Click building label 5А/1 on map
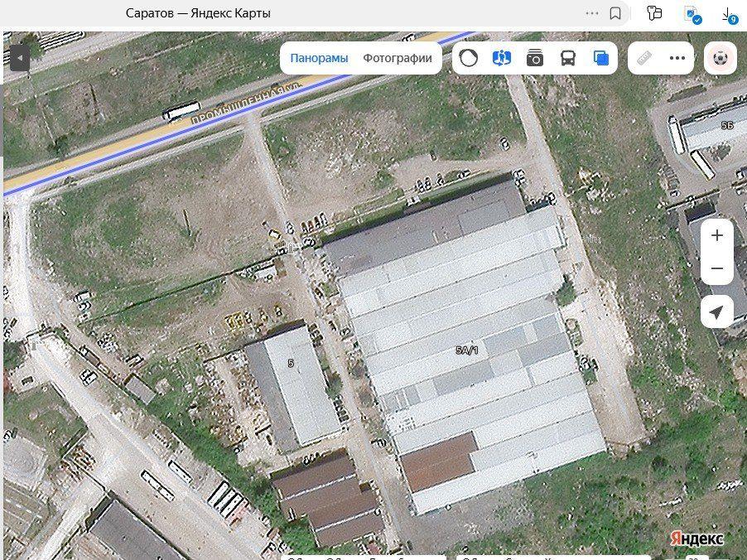The height and width of the screenshot is (560, 747). [467, 350]
